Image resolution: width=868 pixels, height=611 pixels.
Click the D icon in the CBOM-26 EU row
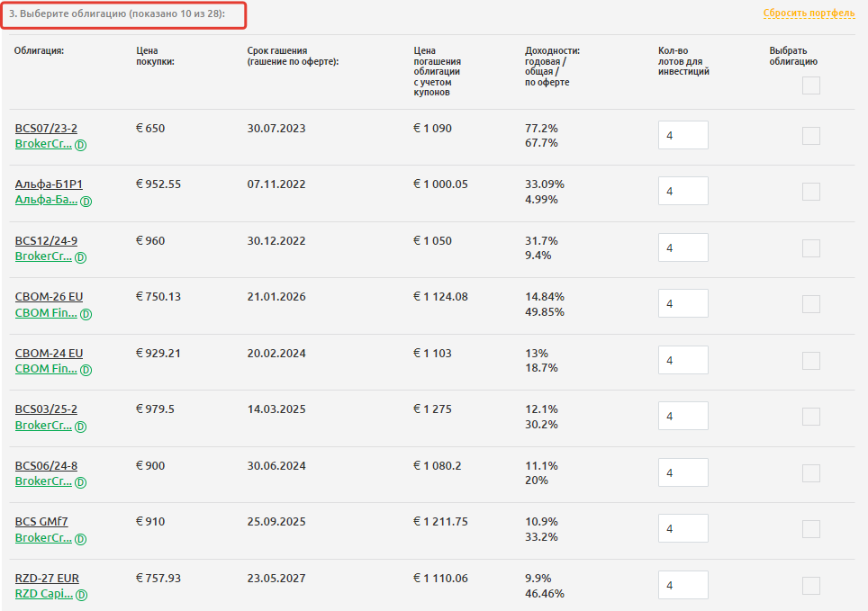click(x=86, y=314)
